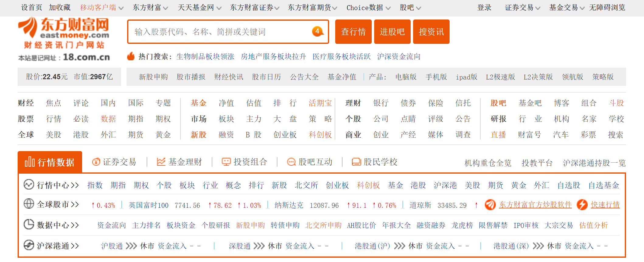Click the triple arrow next to 深股通
Viewport: 644px width, 262px height.
[259, 246]
